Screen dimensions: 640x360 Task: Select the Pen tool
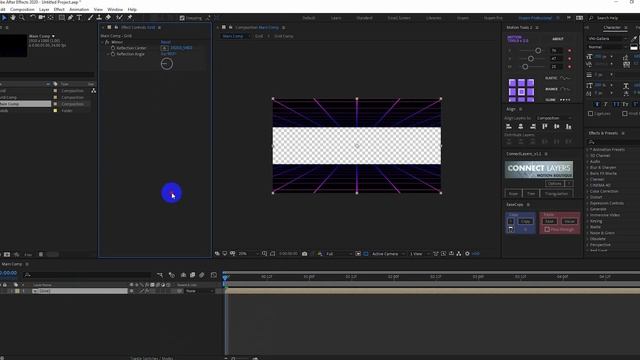pos(71,18)
